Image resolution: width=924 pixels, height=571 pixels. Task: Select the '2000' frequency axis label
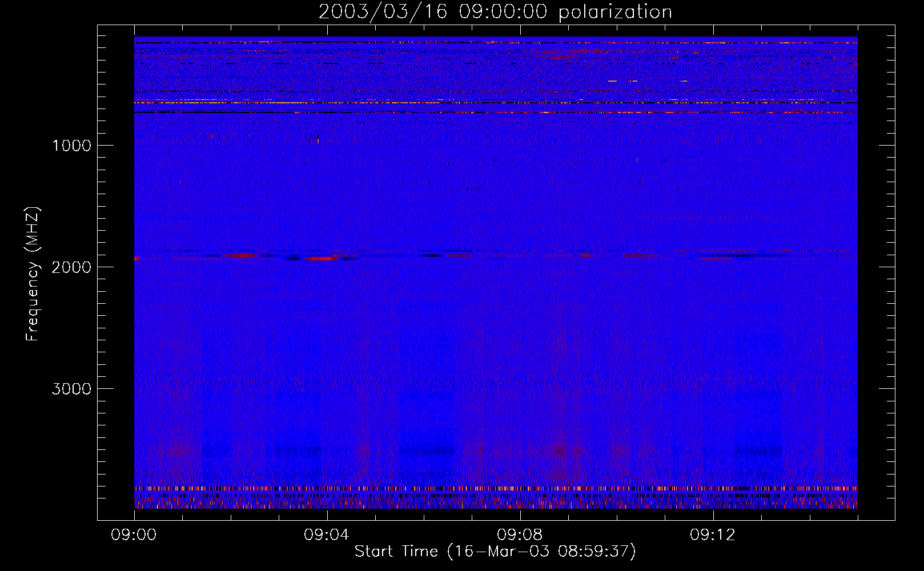click(x=71, y=267)
